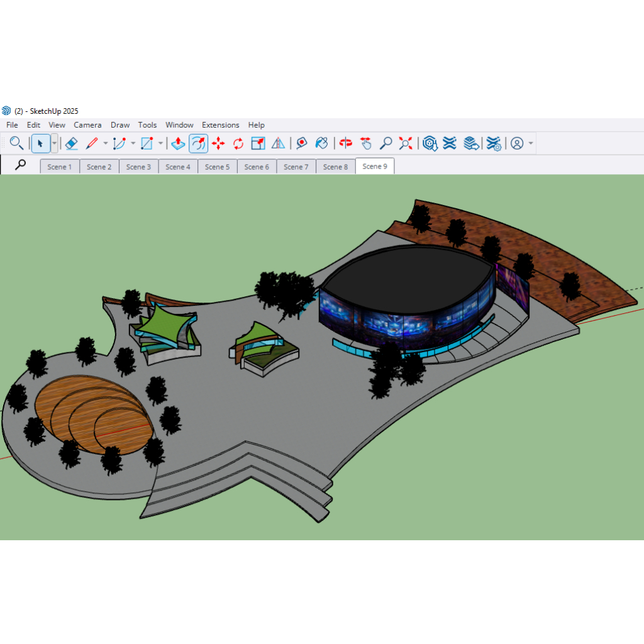Activate the Orbit camera tool
The height and width of the screenshot is (644, 644).
pos(346,143)
